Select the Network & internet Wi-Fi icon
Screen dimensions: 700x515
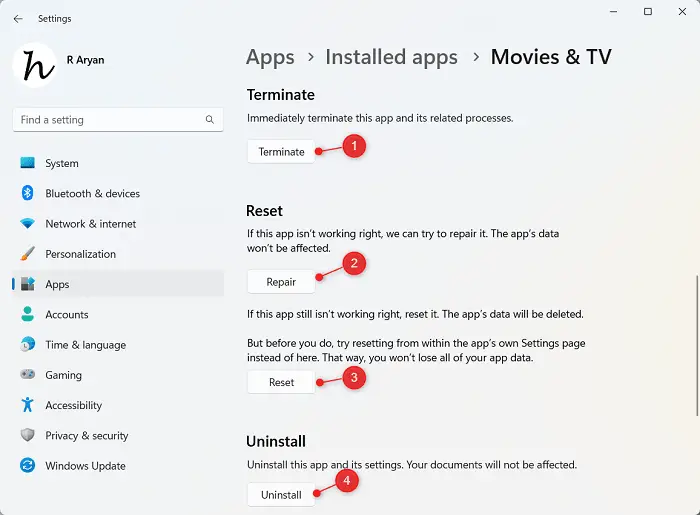tap(27, 224)
